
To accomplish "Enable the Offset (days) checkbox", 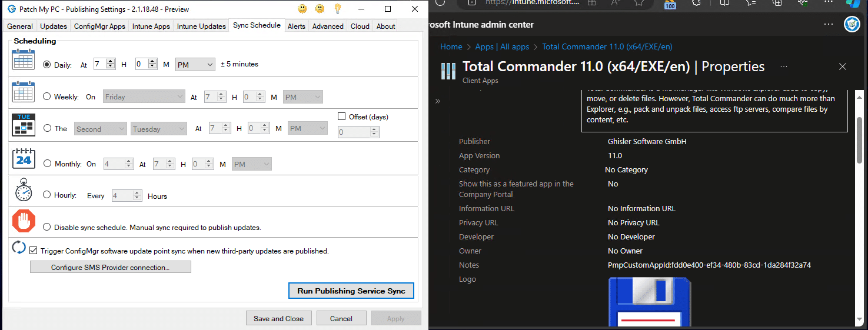I will pos(342,116).
